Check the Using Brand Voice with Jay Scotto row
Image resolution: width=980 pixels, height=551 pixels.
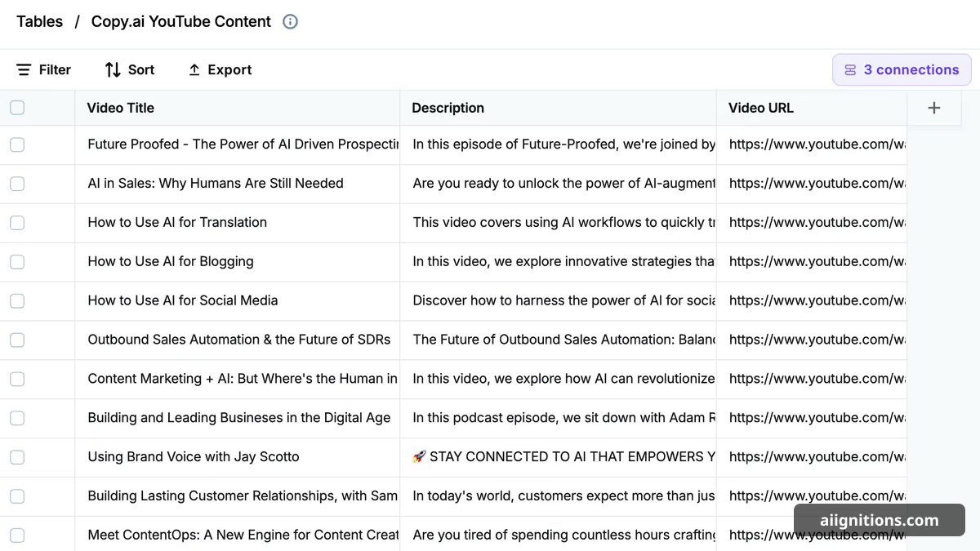[x=17, y=457]
